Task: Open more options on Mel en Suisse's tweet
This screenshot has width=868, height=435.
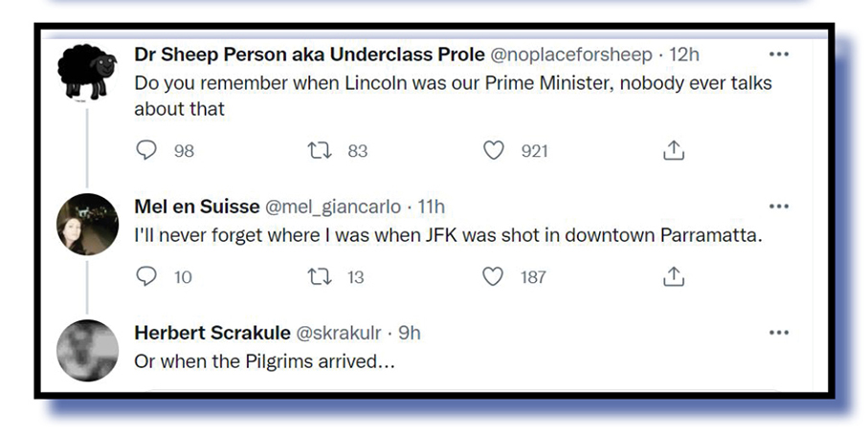Action: point(779,207)
